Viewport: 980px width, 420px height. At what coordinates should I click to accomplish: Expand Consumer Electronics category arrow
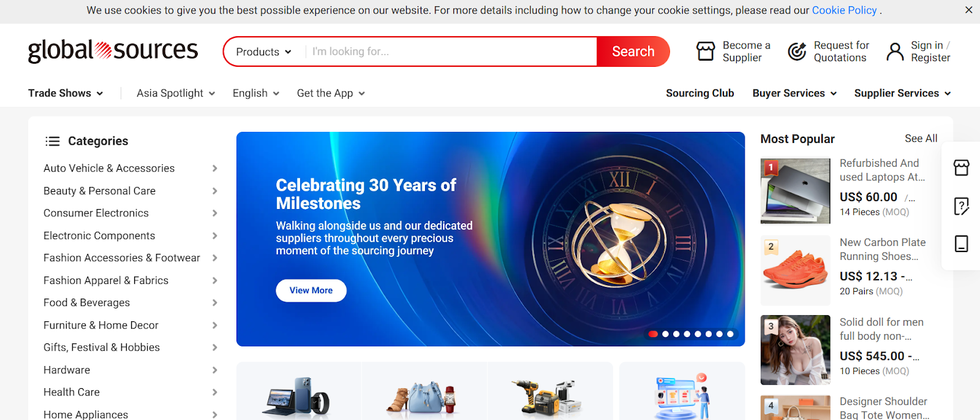(215, 213)
